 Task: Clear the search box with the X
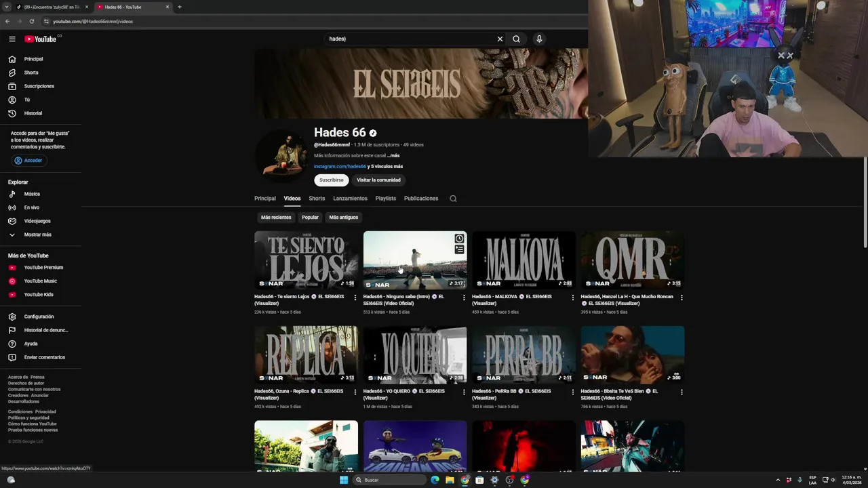[500, 39]
